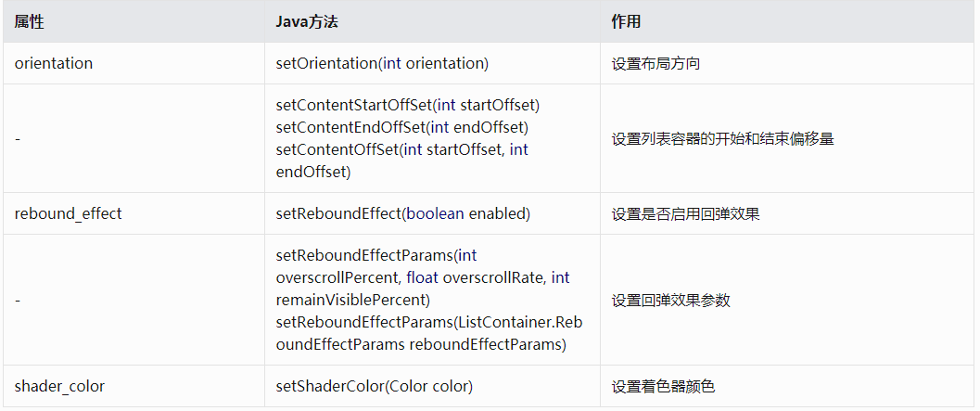980x411 pixels.
Task: Click setOrientation(int orientation) method text
Action: tap(382, 64)
